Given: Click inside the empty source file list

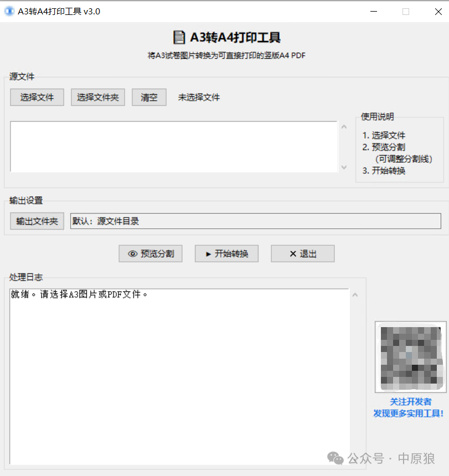Looking at the screenshot, I should pyautogui.click(x=174, y=147).
